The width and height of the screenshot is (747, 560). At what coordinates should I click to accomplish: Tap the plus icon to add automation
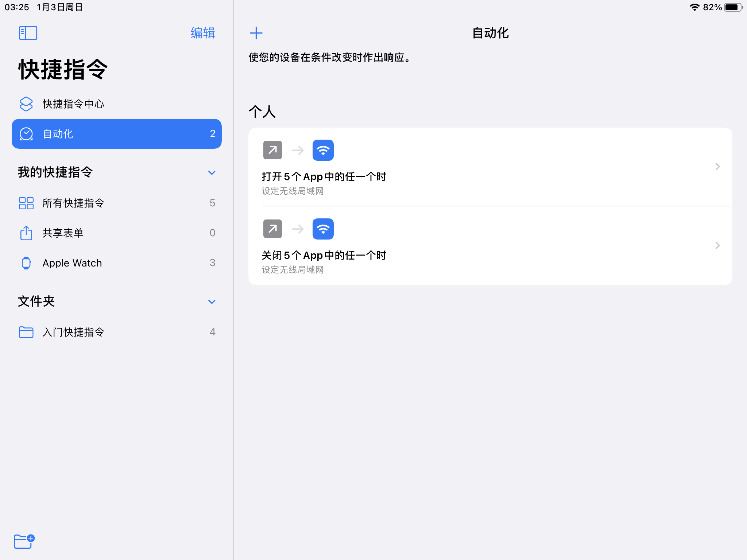click(256, 33)
